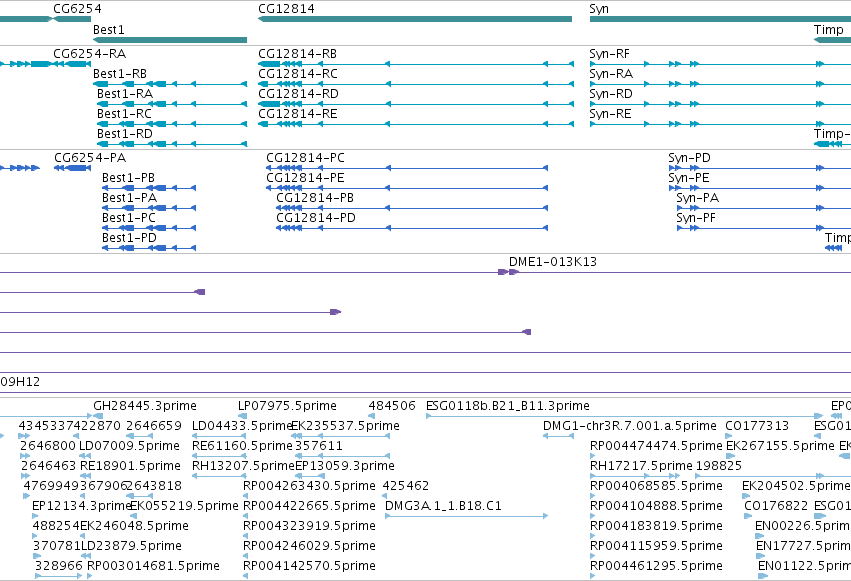Select protein Syn-PE
This screenshot has height=581, width=851.
(x=760, y=188)
